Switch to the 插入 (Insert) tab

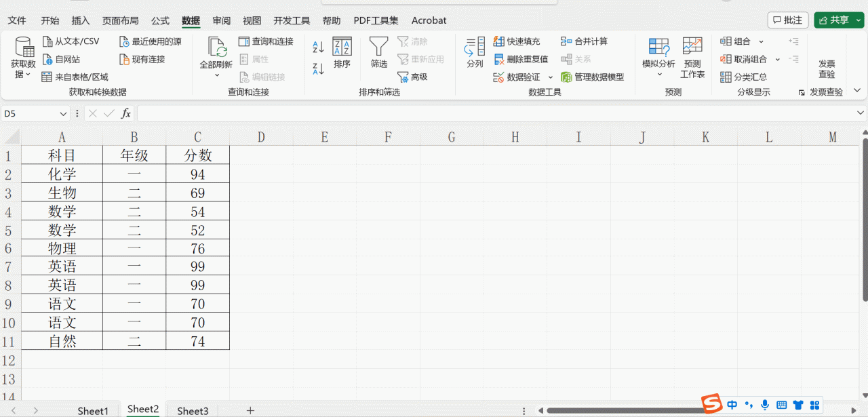click(80, 20)
